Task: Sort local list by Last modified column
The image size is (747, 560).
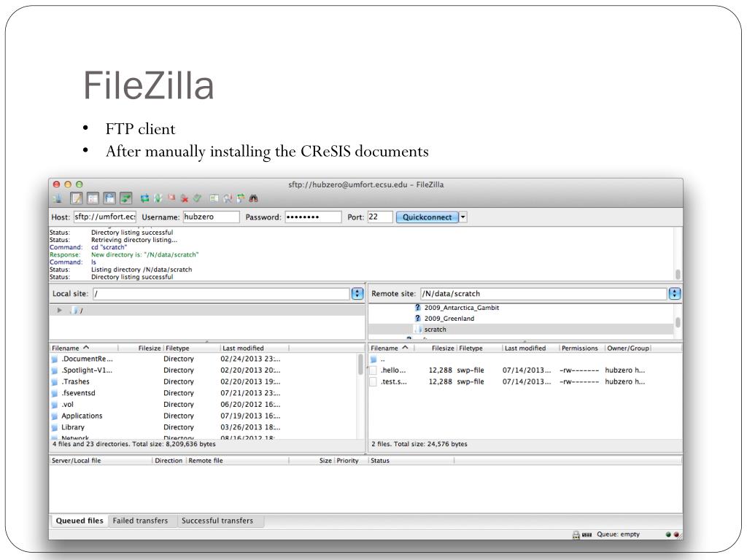Action: tap(255, 348)
